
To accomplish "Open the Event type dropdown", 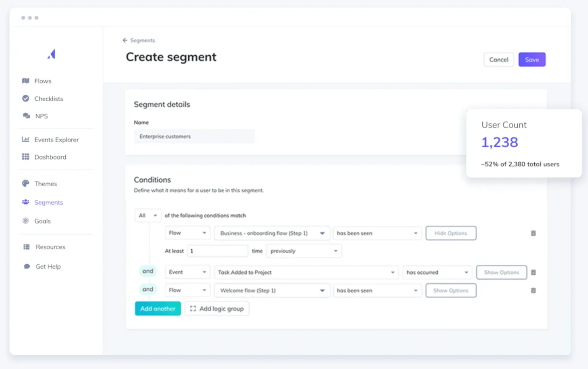I will pos(187,272).
